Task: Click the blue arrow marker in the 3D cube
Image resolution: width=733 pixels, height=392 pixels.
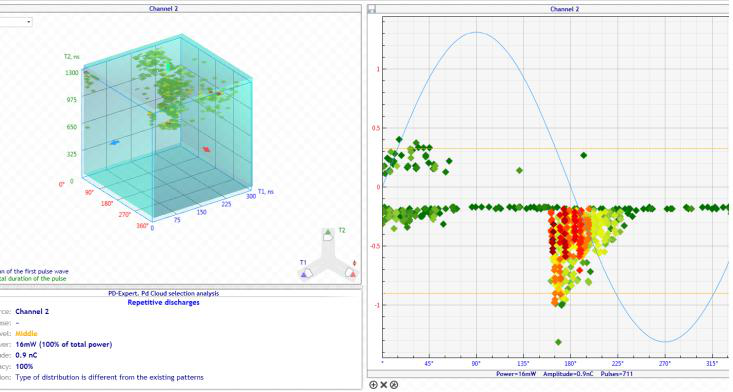Action: click(x=115, y=142)
